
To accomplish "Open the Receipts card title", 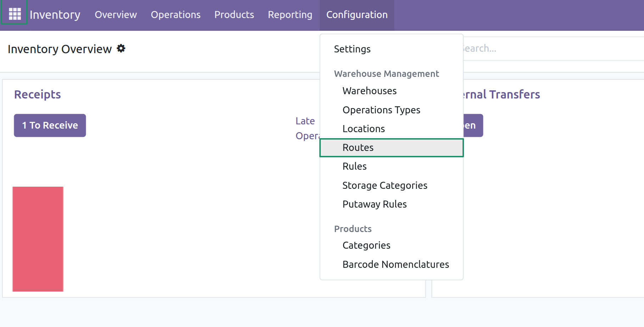I will click(38, 94).
